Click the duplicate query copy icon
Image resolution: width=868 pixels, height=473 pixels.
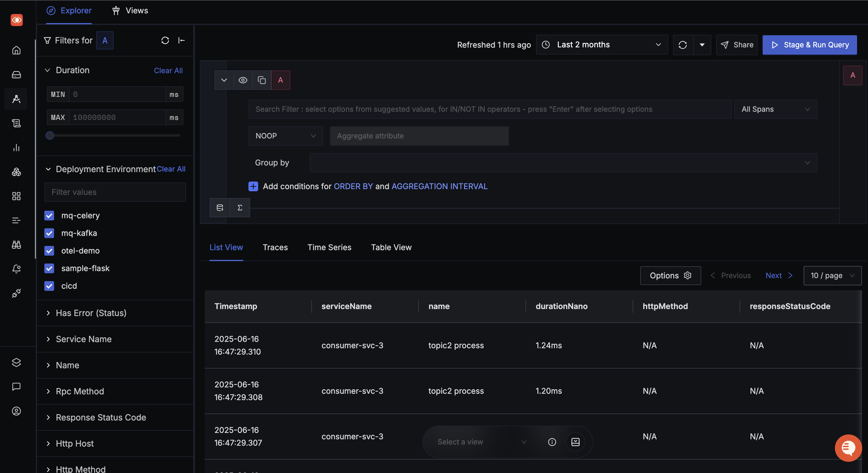pos(261,80)
